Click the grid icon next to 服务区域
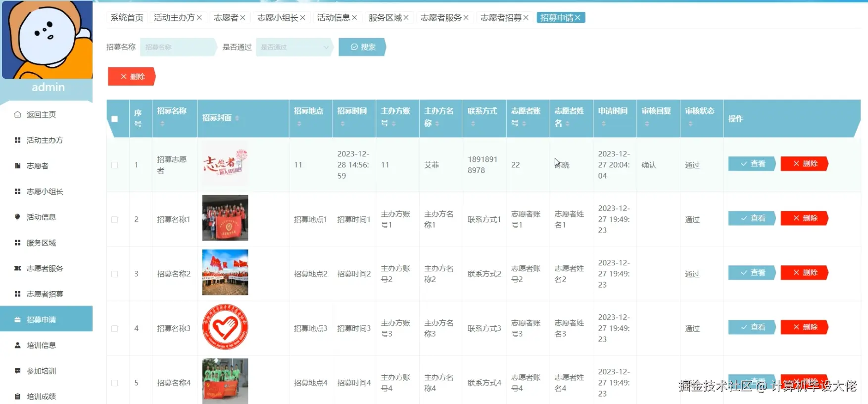Image resolution: width=868 pixels, height=404 pixels. click(x=18, y=243)
